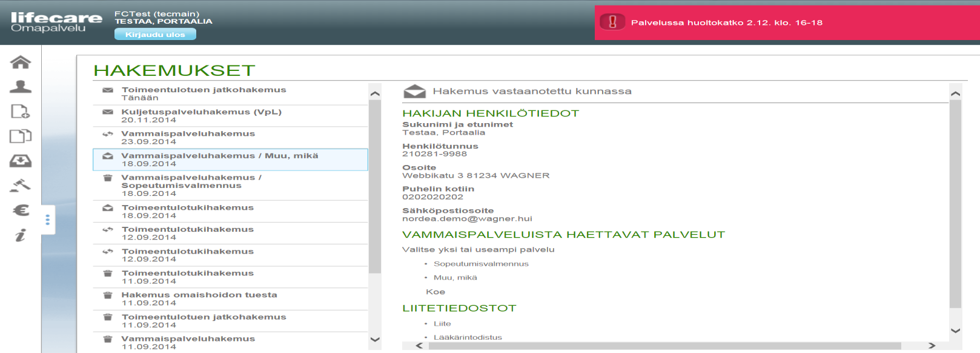Viewport: 980px width, 353px height.
Task: Click the Muu, mikä bullet item
Action: pyautogui.click(x=455, y=278)
